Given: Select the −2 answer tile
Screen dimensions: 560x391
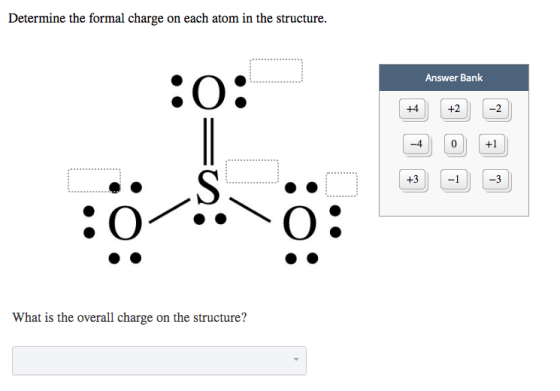Looking at the screenshot, I should point(495,109).
